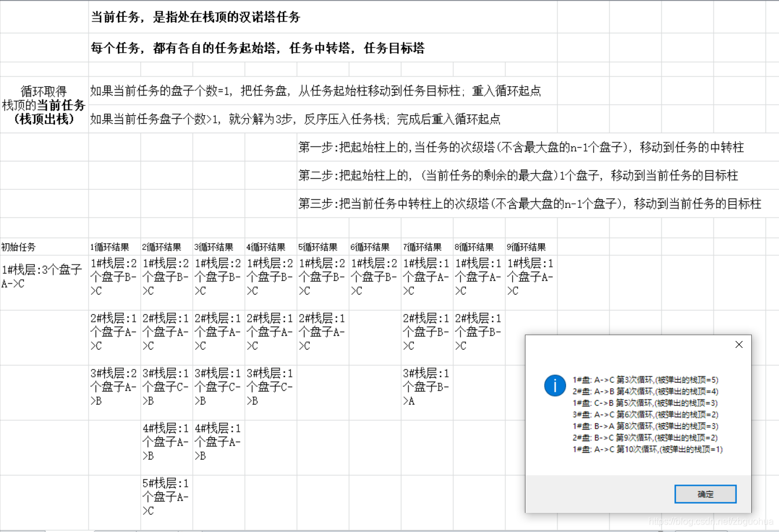
Task: Select the '7循环结果' header cell
Action: coord(427,247)
